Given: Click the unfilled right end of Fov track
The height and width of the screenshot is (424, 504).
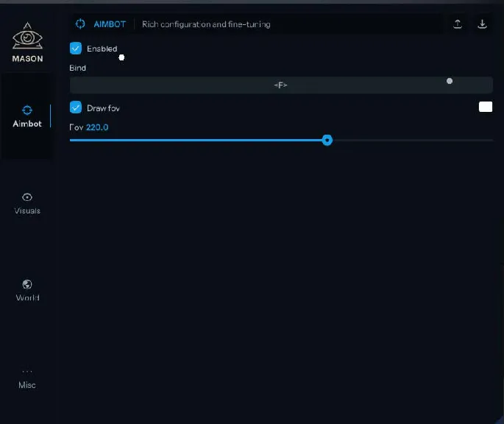Looking at the screenshot, I should (471, 140).
